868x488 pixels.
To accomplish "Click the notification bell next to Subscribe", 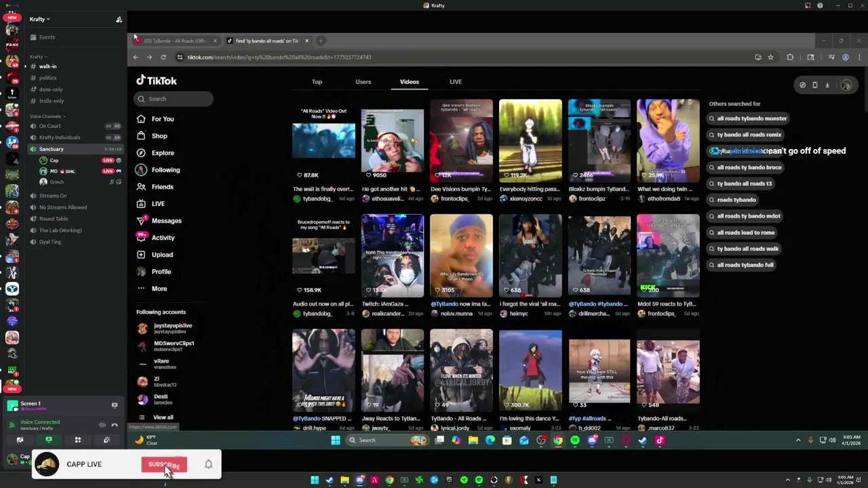I will click(208, 464).
